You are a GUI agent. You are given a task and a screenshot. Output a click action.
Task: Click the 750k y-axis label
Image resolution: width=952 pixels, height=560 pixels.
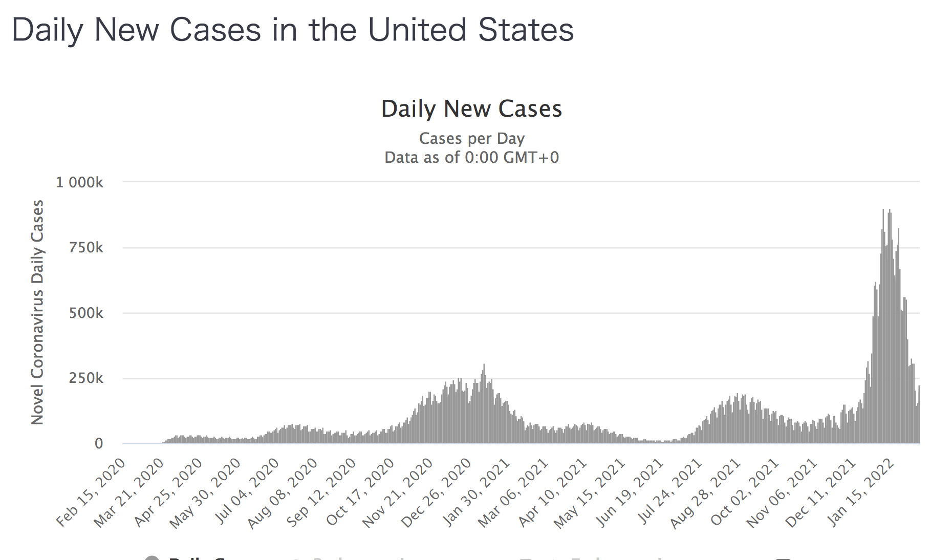tap(86, 248)
